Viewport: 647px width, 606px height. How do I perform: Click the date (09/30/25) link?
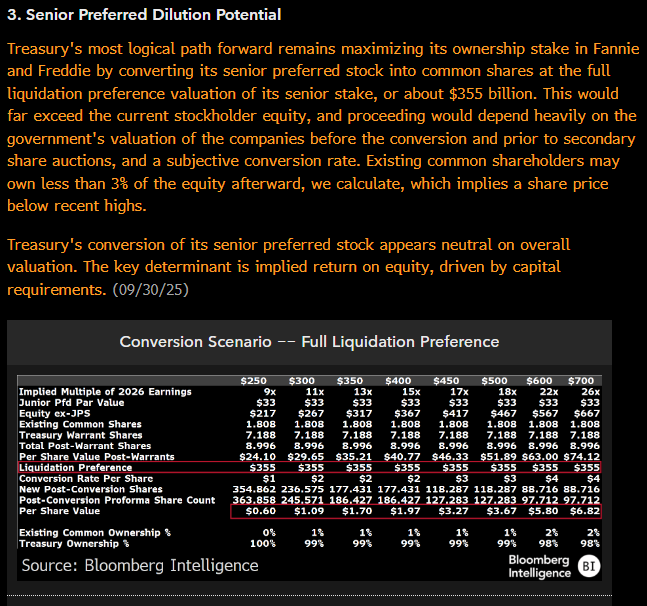[151, 290]
